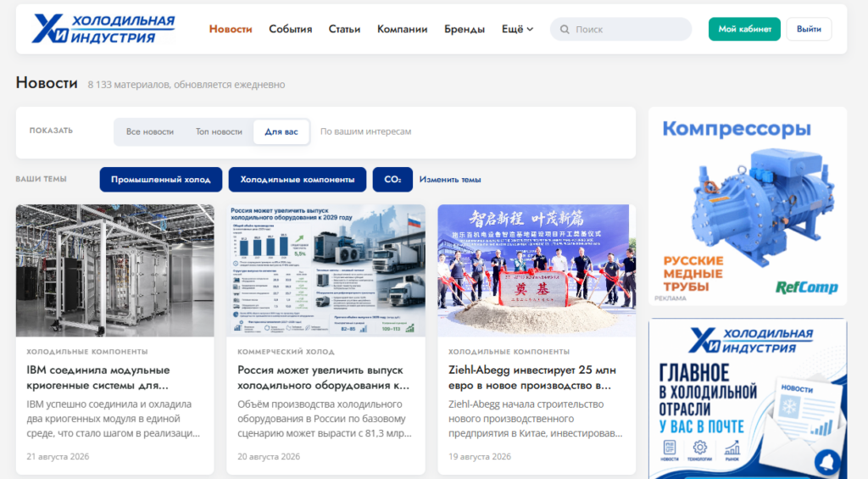Click the text 8 133 материалов, обновляется ежедневно
Image resolution: width=868 pixels, height=479 pixels.
[186, 85]
